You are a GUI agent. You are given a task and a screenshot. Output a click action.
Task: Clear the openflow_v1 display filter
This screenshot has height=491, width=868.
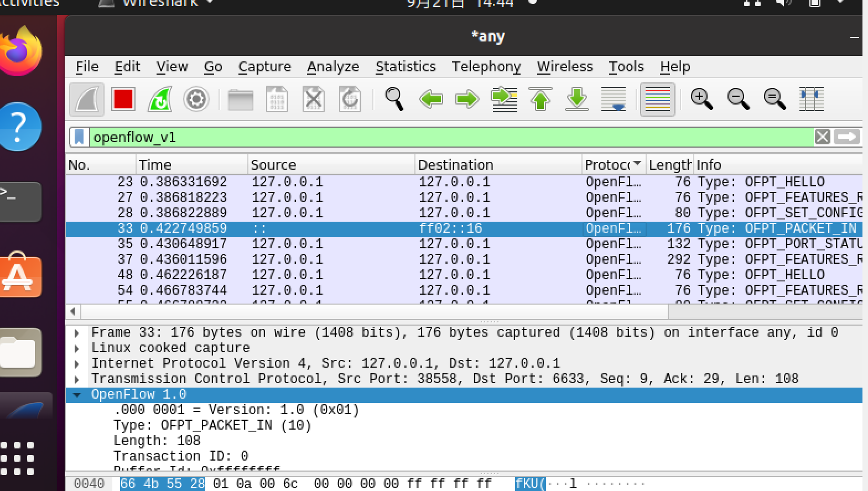pos(823,137)
